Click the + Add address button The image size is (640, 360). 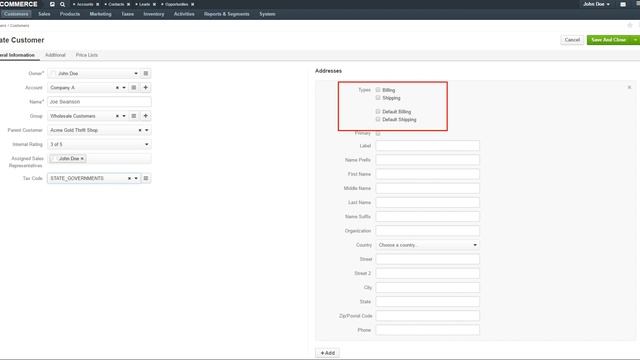coord(327,353)
